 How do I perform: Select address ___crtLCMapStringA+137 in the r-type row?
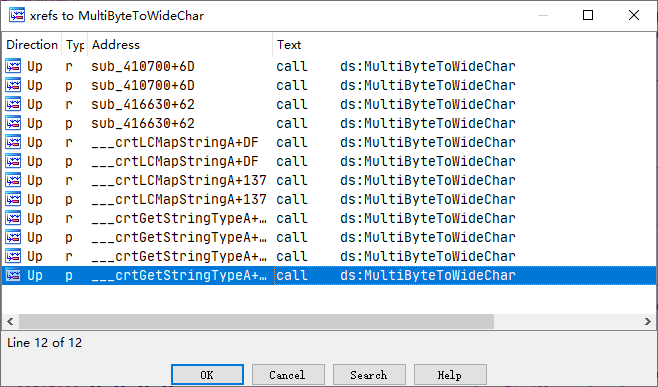pos(179,180)
